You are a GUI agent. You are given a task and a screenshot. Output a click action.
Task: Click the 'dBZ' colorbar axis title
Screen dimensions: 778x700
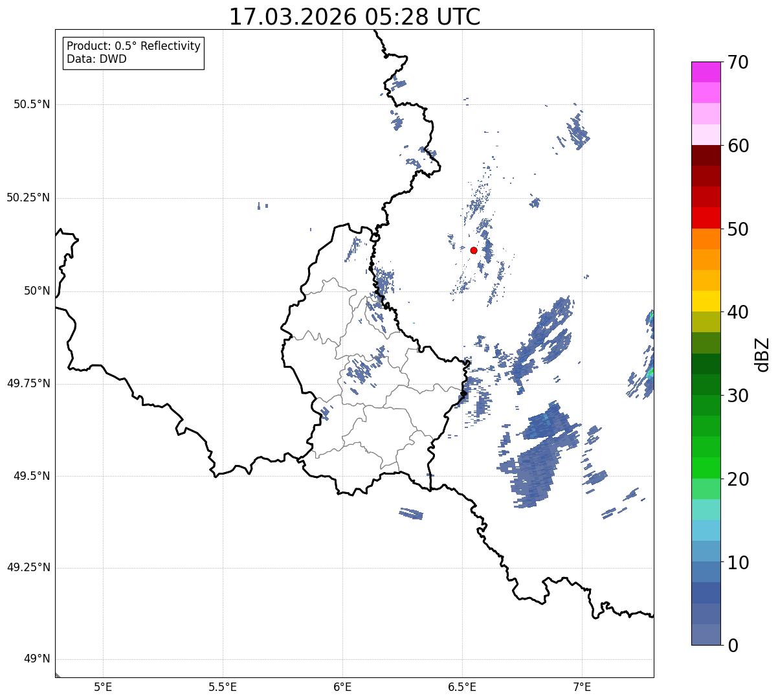762,354
